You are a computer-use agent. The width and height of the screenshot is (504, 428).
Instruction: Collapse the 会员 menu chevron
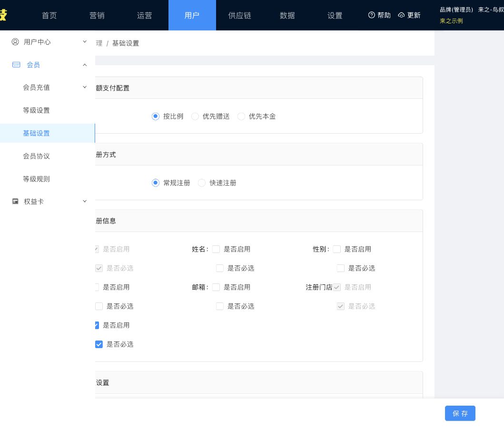pos(85,65)
